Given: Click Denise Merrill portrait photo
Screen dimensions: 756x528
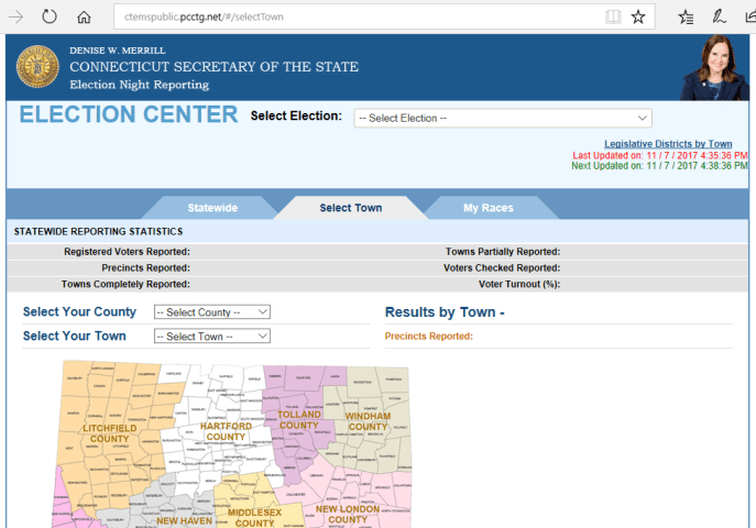Looking at the screenshot, I should [715, 68].
